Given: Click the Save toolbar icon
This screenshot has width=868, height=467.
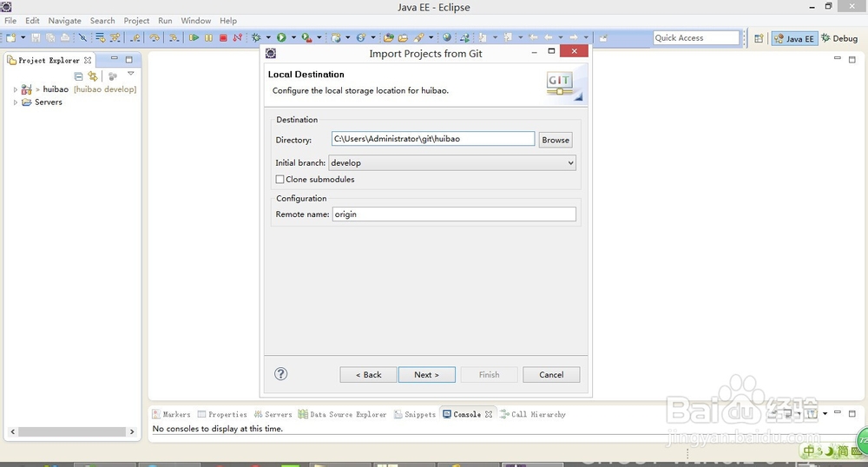Looking at the screenshot, I should (x=36, y=37).
